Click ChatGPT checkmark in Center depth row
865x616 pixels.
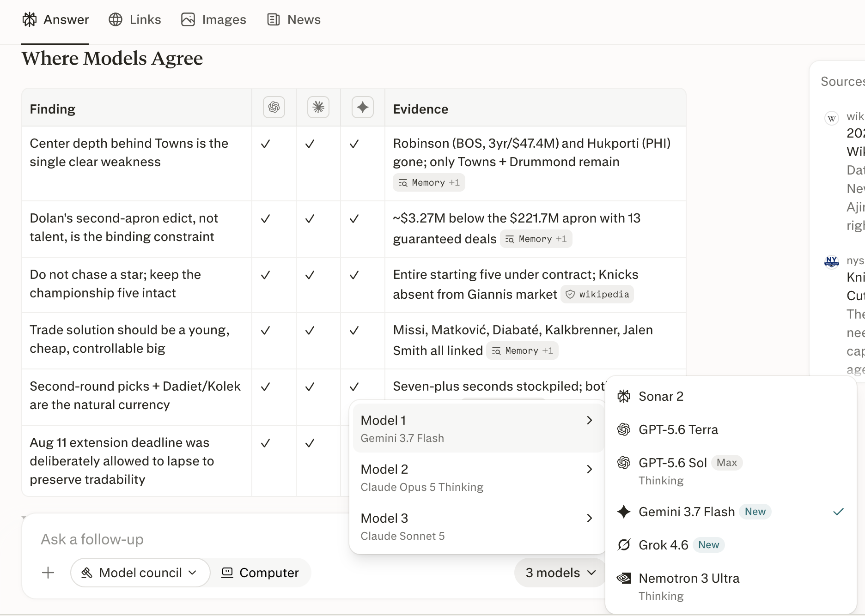[265, 144]
